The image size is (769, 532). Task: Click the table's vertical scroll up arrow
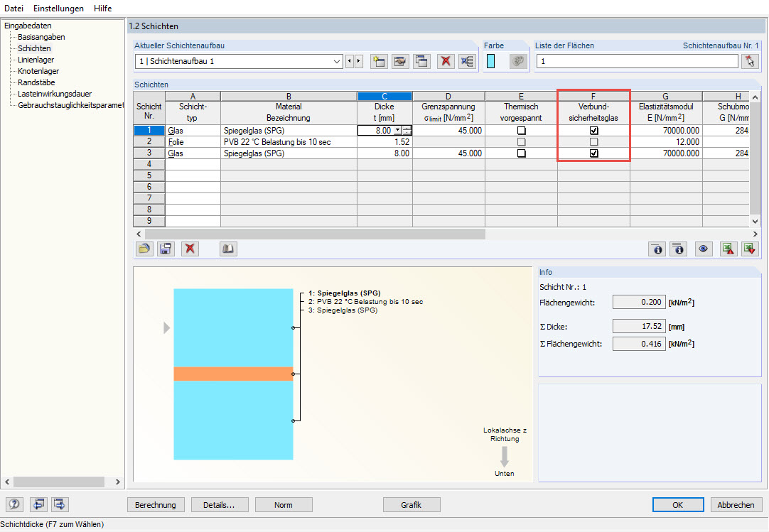(755, 97)
